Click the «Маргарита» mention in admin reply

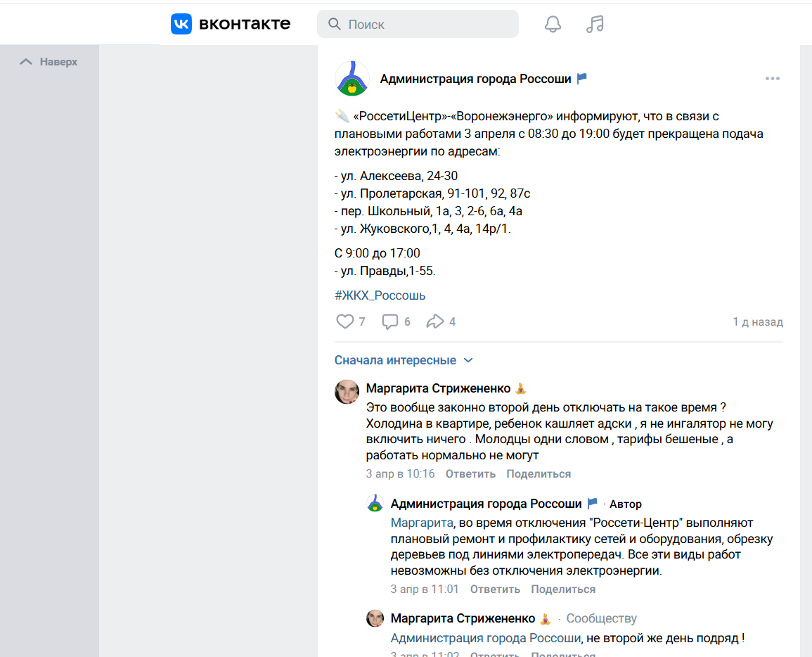pyautogui.click(x=421, y=523)
